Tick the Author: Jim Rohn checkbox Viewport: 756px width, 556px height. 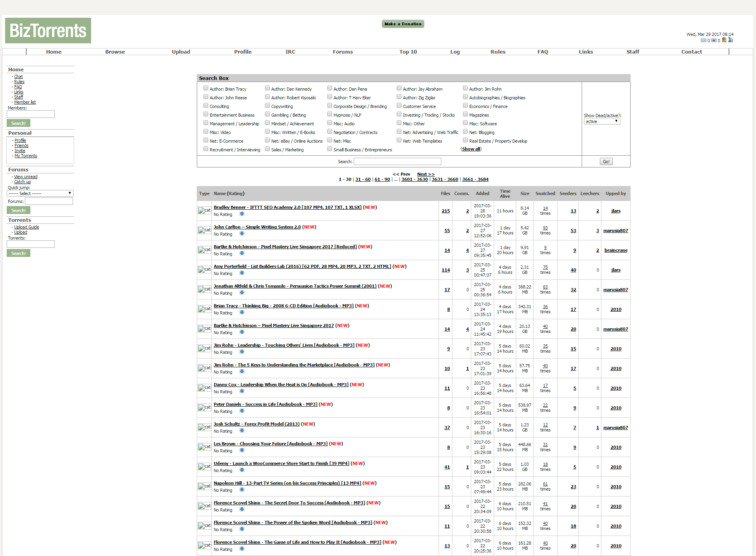(x=465, y=88)
